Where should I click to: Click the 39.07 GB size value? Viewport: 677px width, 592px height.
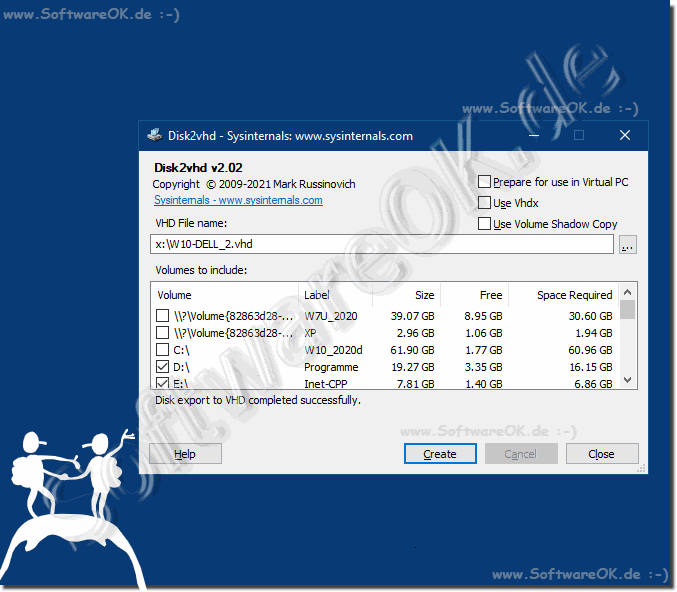pyautogui.click(x=412, y=316)
